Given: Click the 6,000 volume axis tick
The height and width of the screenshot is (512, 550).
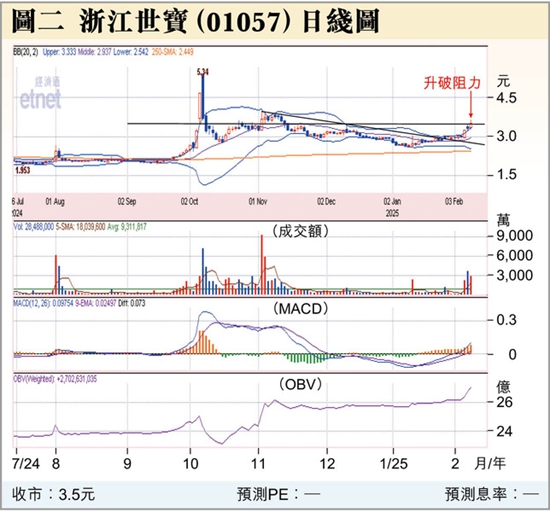Looking at the screenshot, I should [x=515, y=255].
